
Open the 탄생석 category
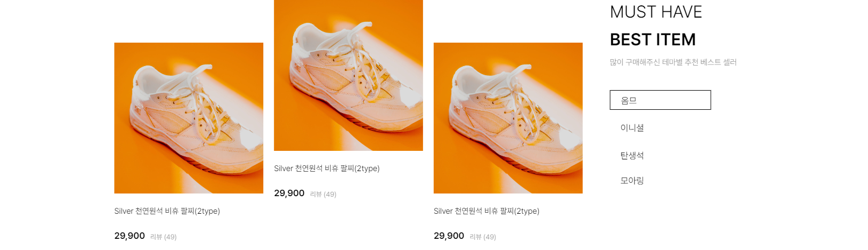(x=632, y=156)
